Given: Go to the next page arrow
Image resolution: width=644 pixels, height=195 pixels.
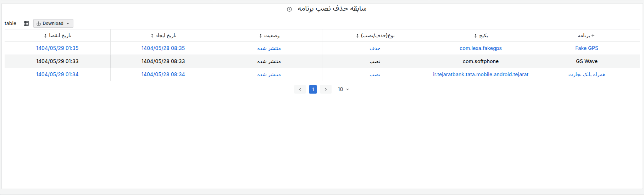Looking at the screenshot, I should [326, 89].
